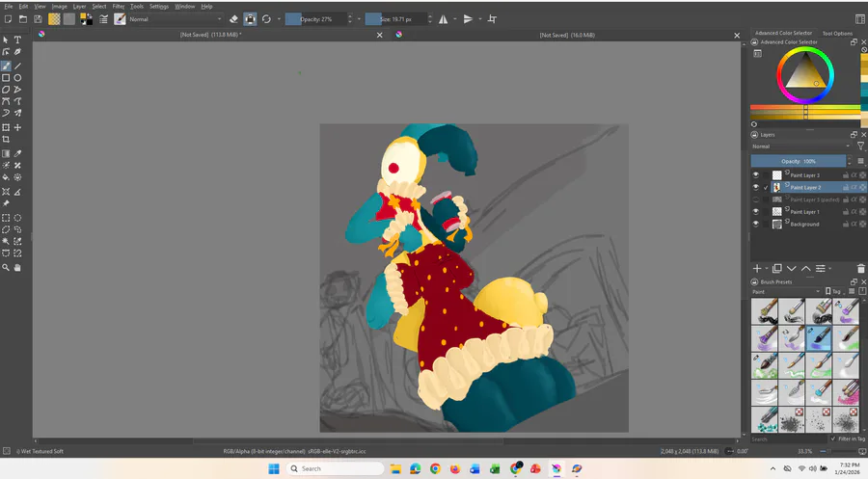Select the Rectangular Selection tool
The height and width of the screenshot is (479, 868).
[6, 218]
